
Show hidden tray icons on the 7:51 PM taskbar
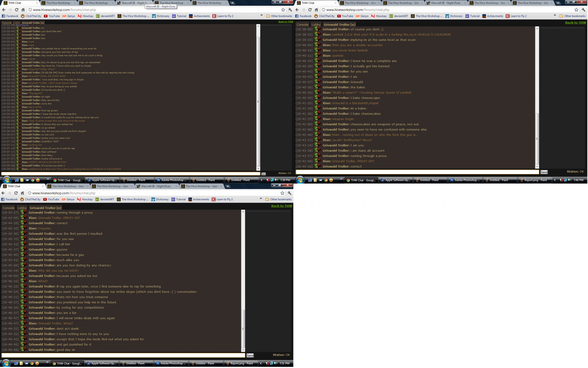point(261,363)
